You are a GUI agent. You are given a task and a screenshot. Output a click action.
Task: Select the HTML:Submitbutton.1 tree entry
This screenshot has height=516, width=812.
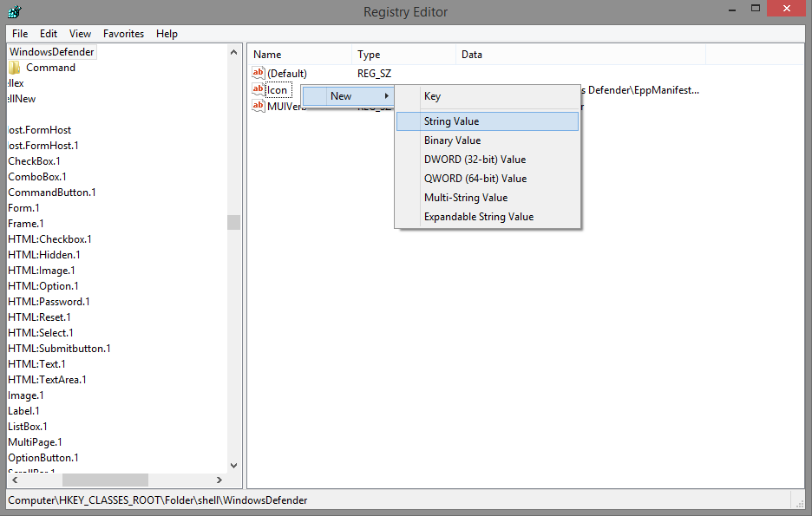point(60,349)
